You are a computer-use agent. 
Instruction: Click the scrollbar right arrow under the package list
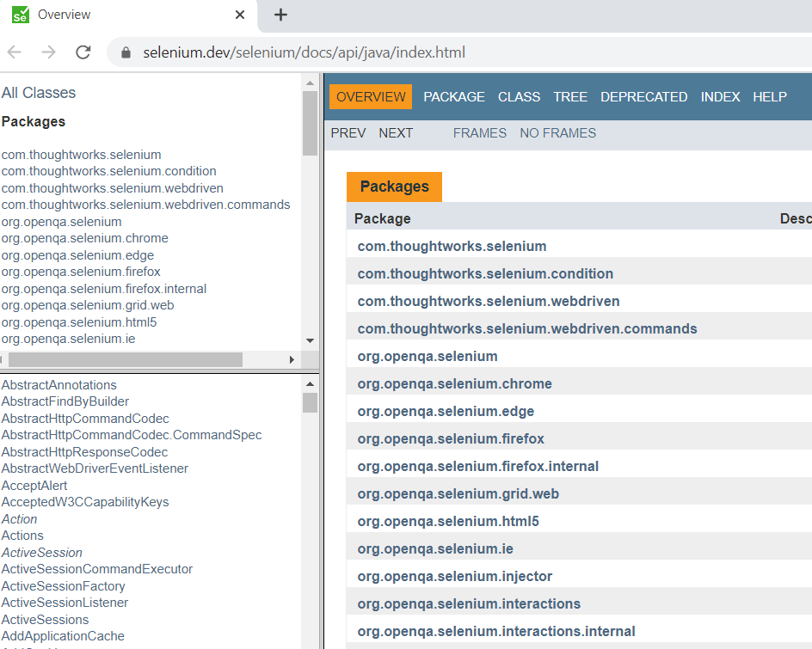[x=292, y=359]
